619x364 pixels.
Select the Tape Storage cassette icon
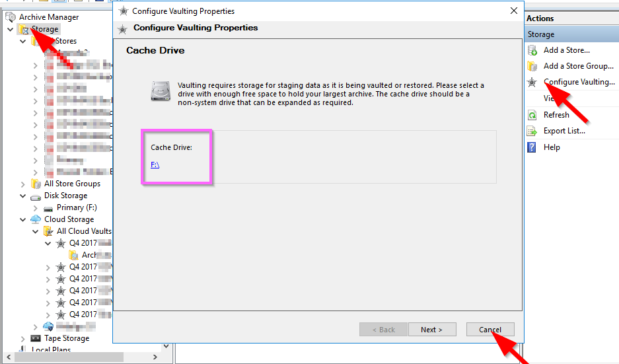(x=36, y=338)
